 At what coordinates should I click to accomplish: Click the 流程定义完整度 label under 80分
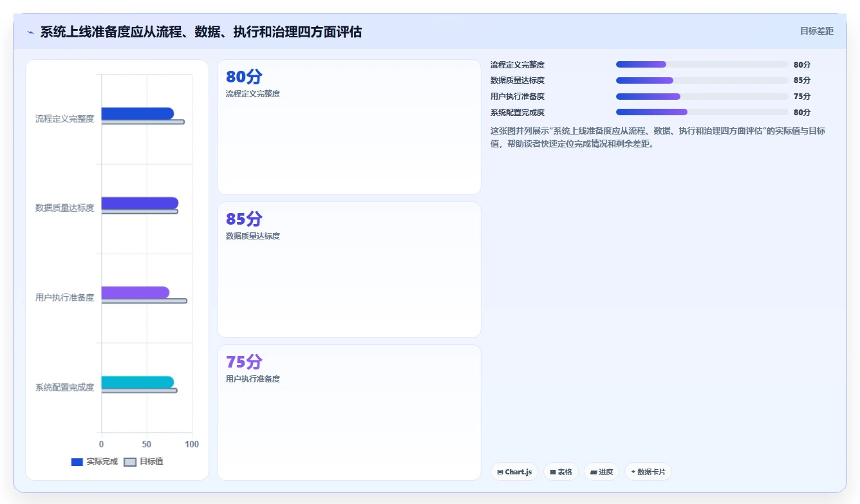(253, 94)
